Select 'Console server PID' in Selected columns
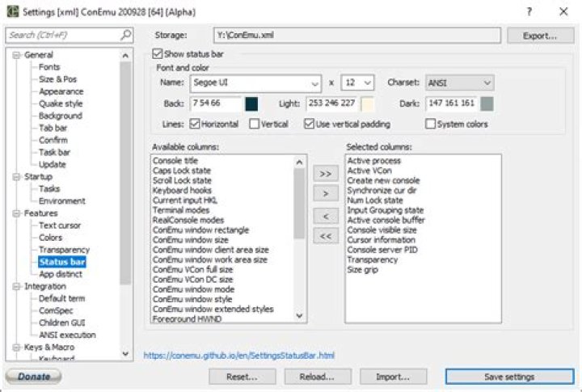Viewport: 582px width, 392px height. (382, 250)
